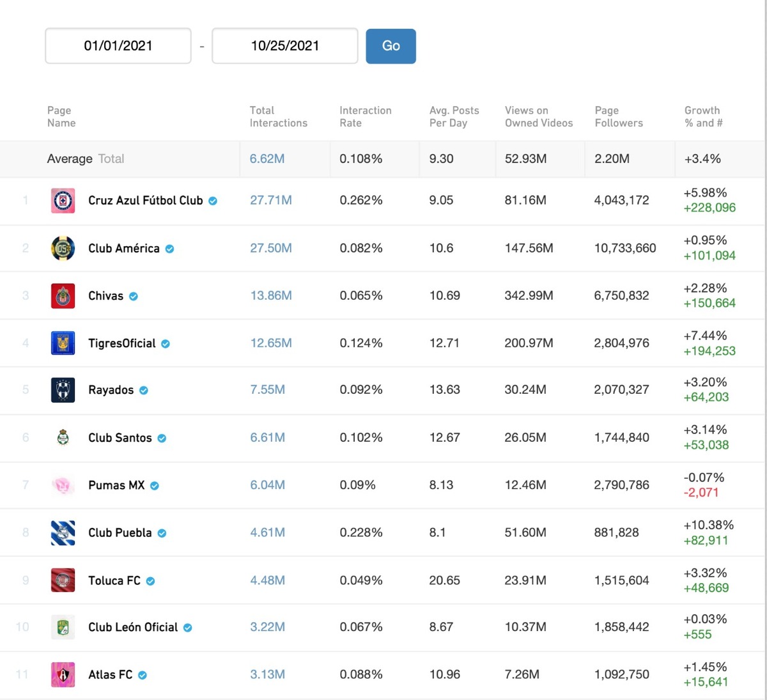Open Toluca FC page name link
This screenshot has height=700, width=767.
[x=114, y=580]
